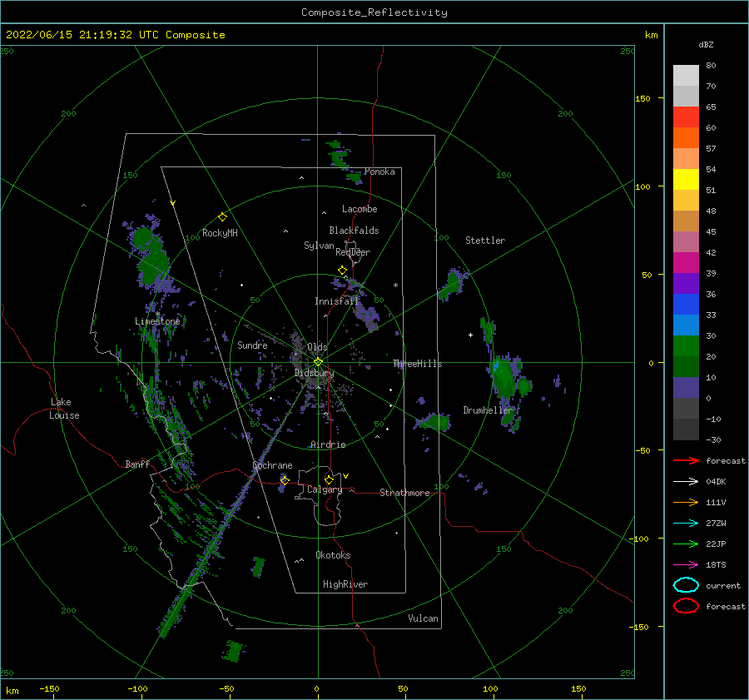Screen dimensions: 749x700
Task: Click the cyan current ellipse icon
Action: [686, 585]
